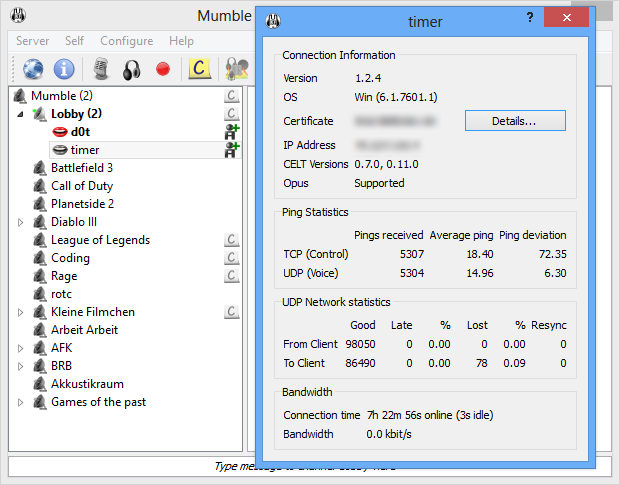Expand the Kleine Filmchen channel
This screenshot has width=620, height=485.
point(20,312)
